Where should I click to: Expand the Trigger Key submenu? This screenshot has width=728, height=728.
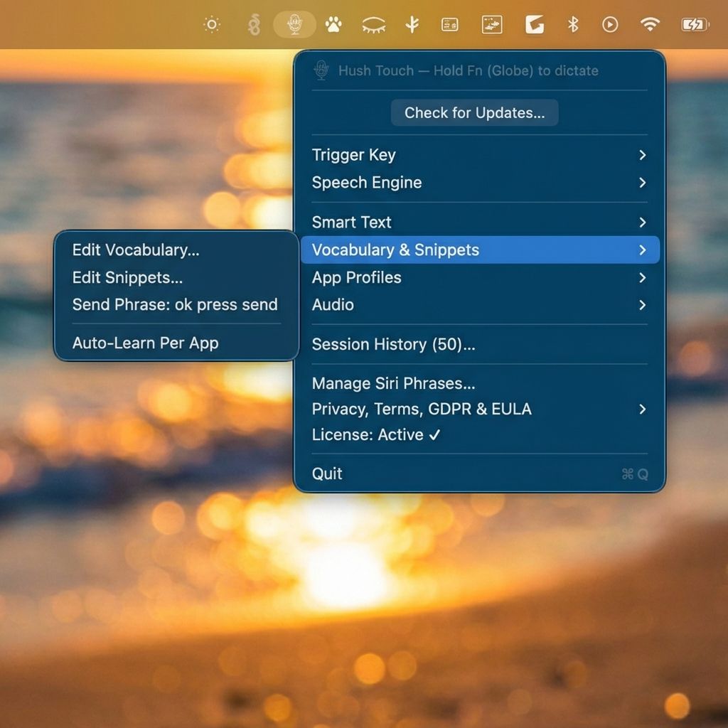pos(353,155)
